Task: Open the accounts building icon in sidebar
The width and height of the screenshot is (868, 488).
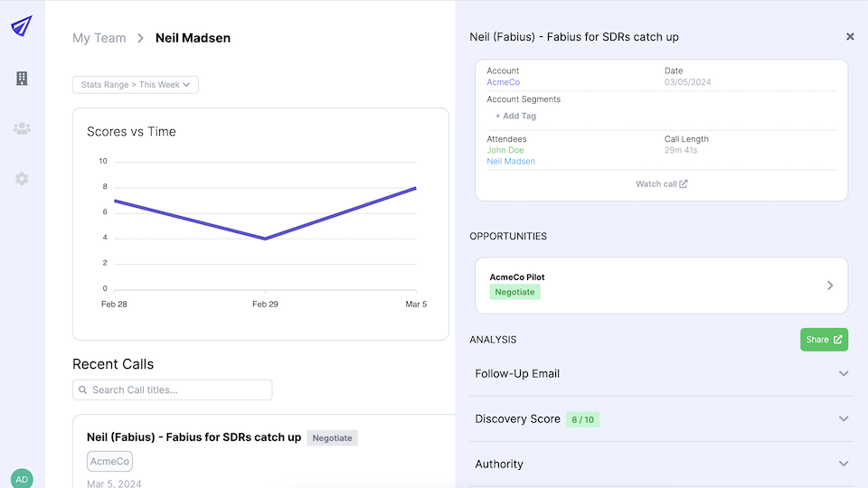Action: pos(22,79)
